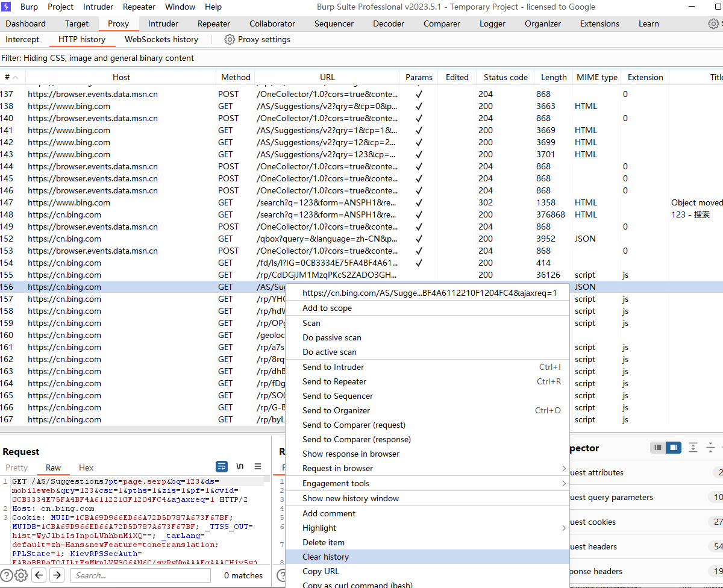This screenshot has height=588, width=723.
Task: Expand Request cookies Inspector section
Action: [646, 522]
